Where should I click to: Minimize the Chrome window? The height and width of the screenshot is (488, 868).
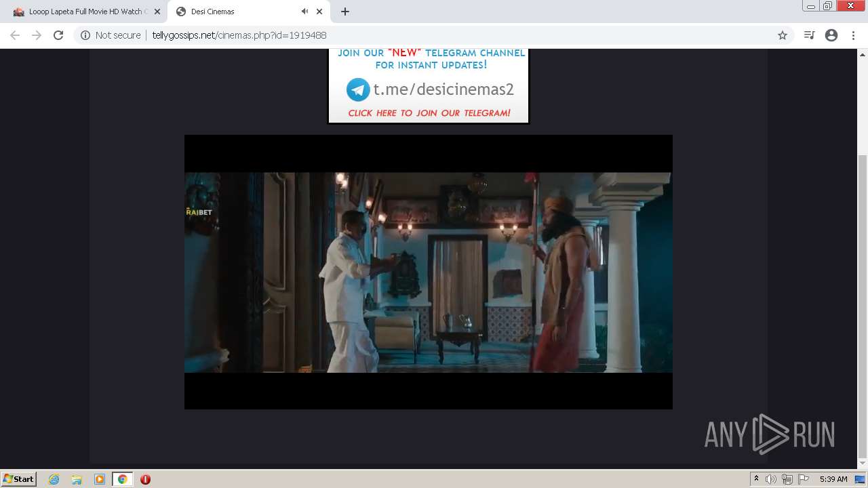(x=811, y=6)
